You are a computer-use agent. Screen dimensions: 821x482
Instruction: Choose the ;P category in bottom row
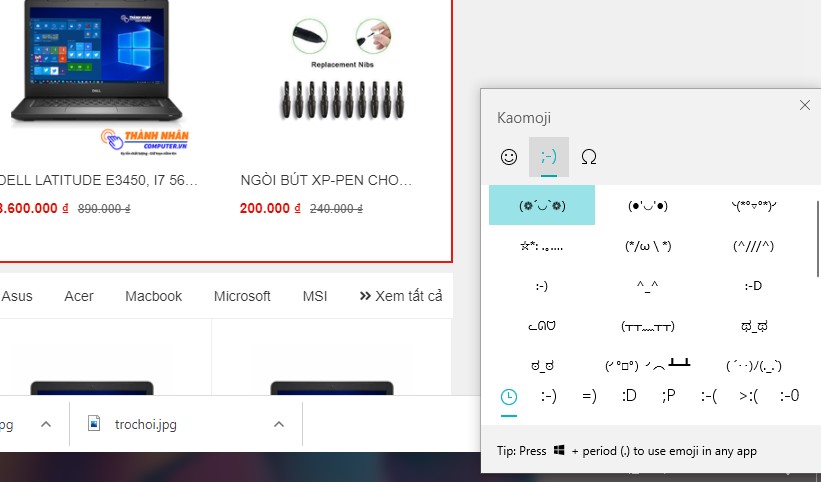pos(669,396)
